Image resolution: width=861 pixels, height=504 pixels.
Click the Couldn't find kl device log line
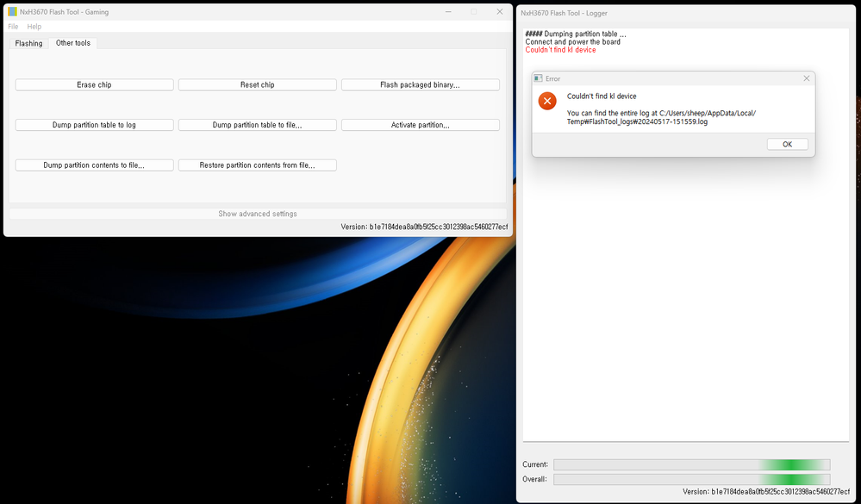[x=561, y=49]
